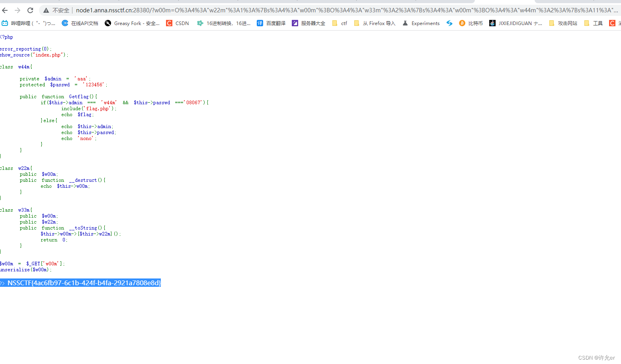Open the 在线API文档 bookmark
This screenshot has height=364, width=621.
click(x=80, y=23)
